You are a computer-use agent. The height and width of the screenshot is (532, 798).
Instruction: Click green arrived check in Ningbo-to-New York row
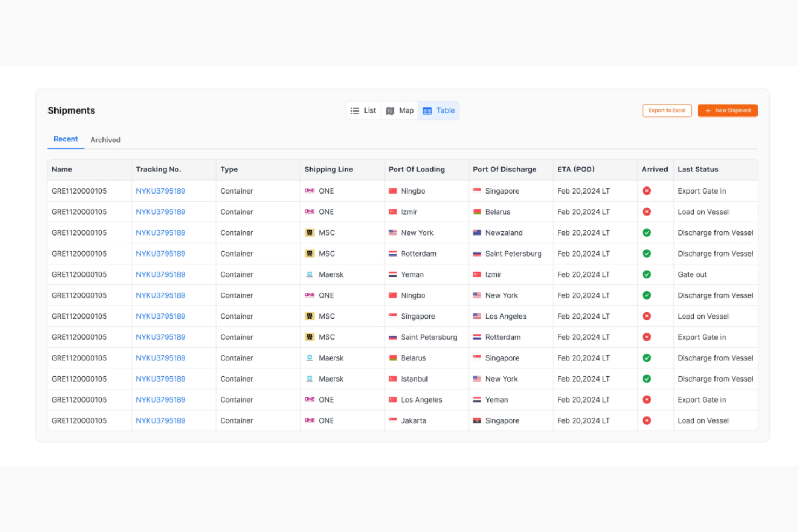(x=647, y=295)
